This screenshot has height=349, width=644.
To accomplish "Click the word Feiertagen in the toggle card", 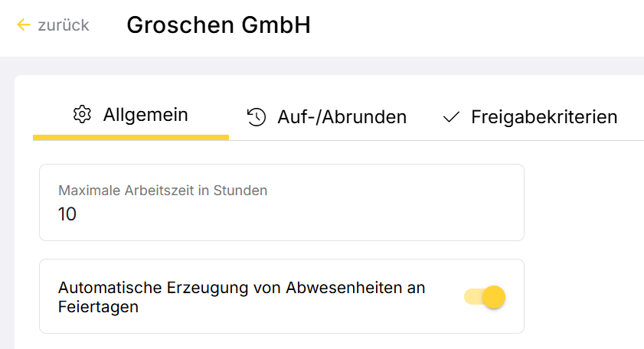I will pos(98,307).
